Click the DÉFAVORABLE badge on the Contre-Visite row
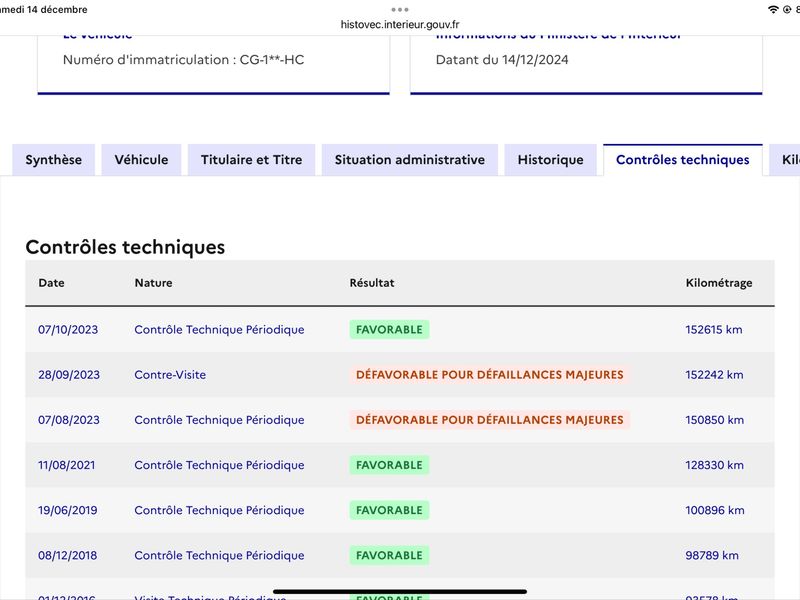 pos(490,374)
